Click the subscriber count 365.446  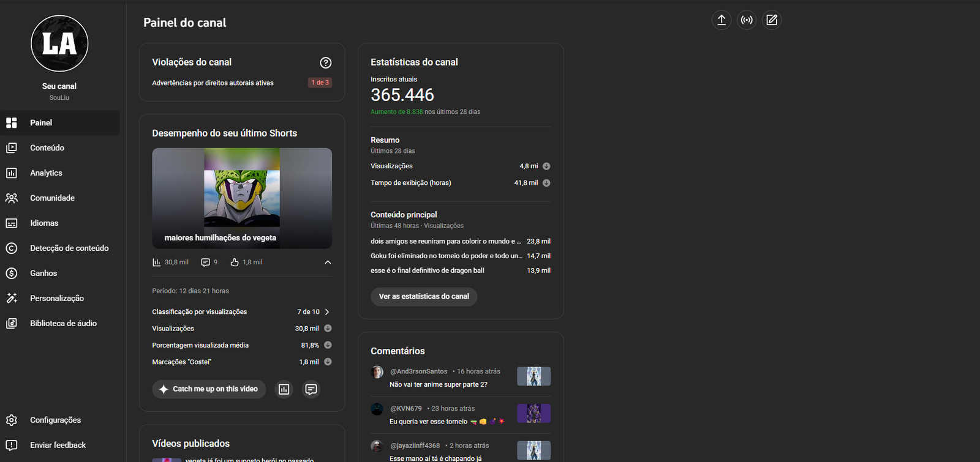tap(402, 95)
